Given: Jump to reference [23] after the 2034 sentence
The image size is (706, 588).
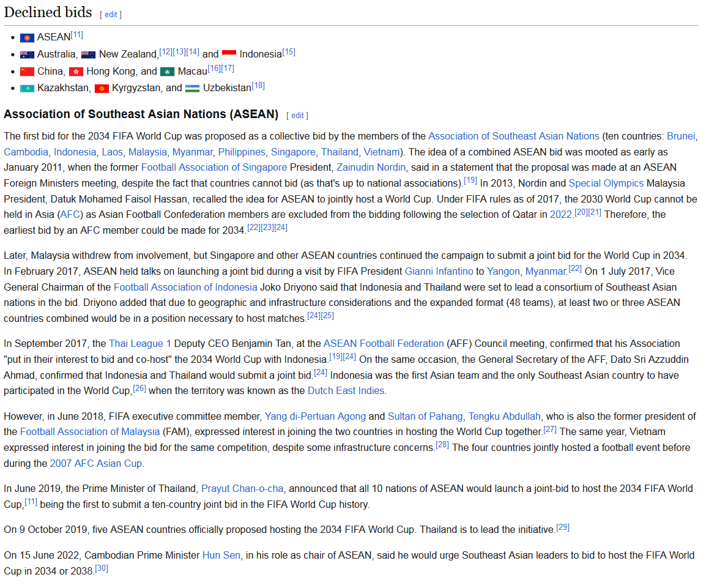Looking at the screenshot, I should tap(267, 228).
